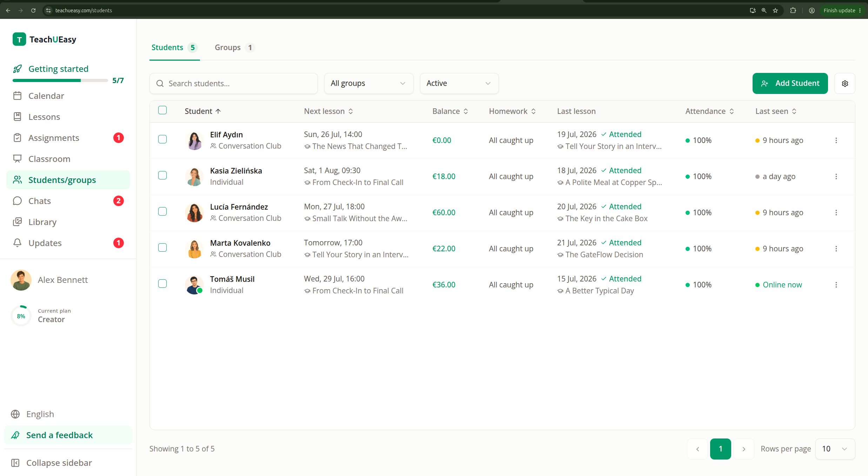Sort by Last seen column
This screenshot has height=476, width=868.
point(776,111)
